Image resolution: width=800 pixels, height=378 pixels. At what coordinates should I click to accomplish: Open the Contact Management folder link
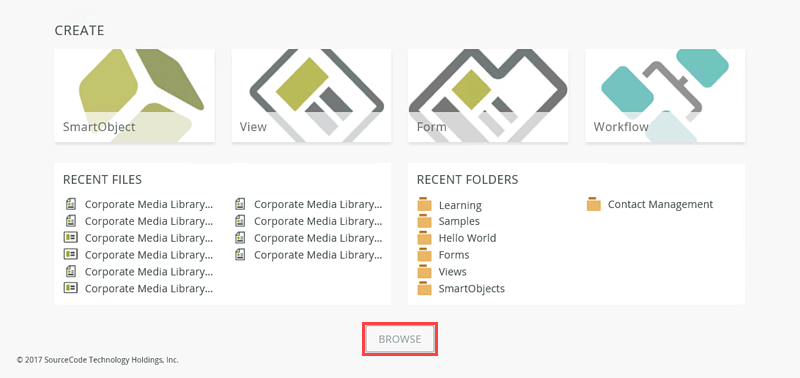(660, 205)
